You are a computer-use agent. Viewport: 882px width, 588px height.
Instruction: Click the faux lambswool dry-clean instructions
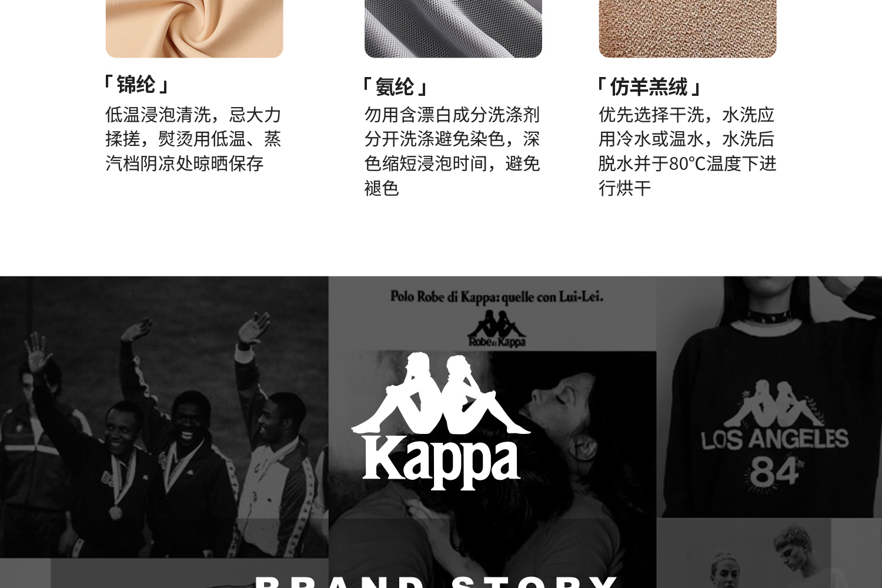[687, 151]
